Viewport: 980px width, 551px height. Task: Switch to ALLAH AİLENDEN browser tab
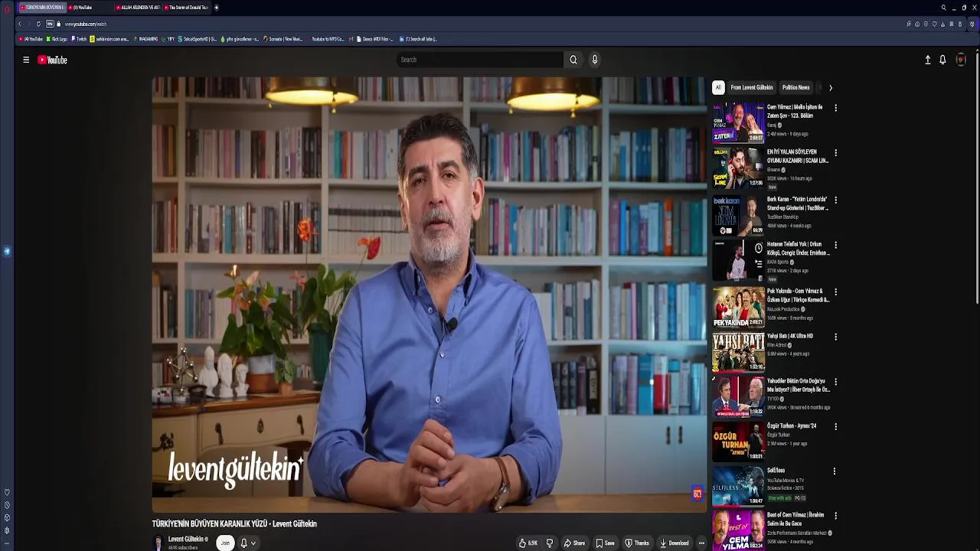coord(139,7)
